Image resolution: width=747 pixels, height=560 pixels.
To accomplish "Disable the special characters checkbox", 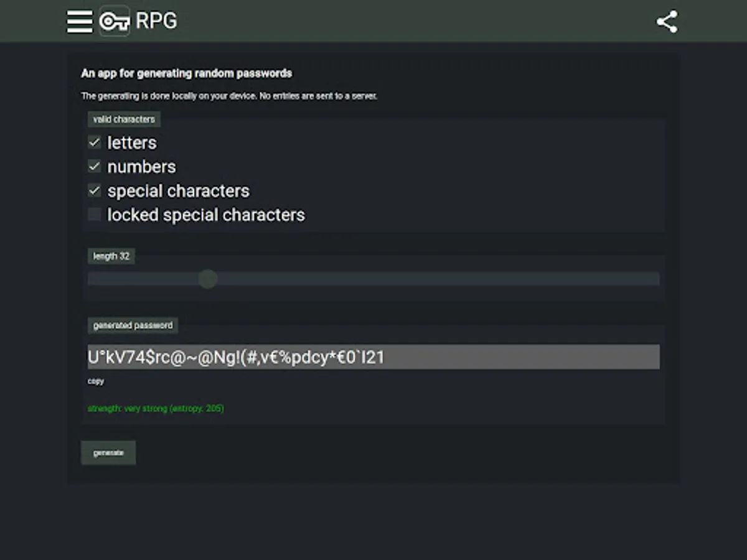I will point(95,190).
